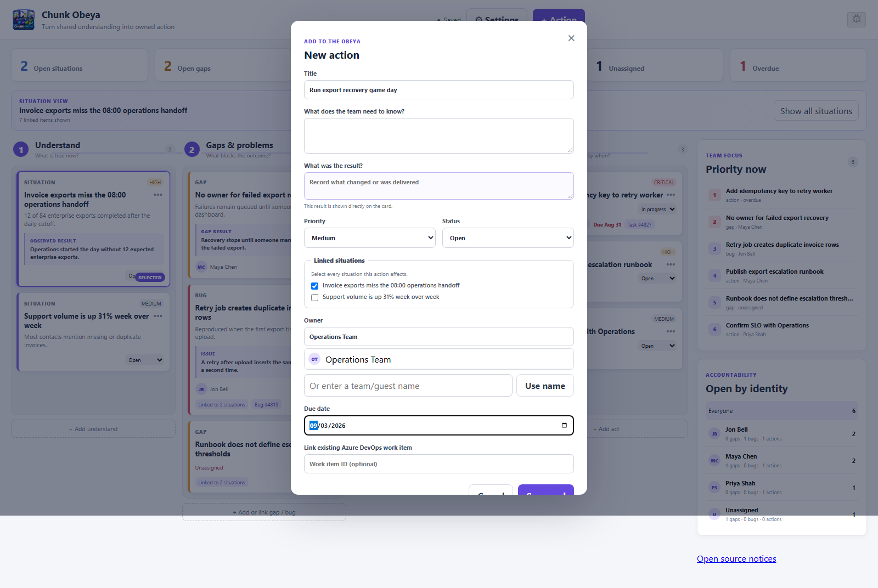Click Add or link gap / bug
This screenshot has height=588, width=878.
[264, 512]
